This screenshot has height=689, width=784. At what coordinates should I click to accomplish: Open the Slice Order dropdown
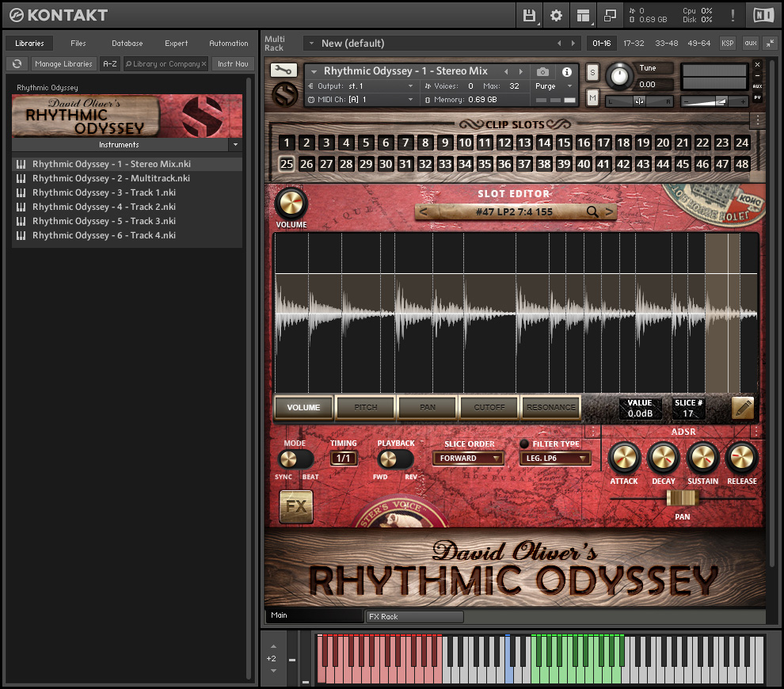pyautogui.click(x=468, y=459)
